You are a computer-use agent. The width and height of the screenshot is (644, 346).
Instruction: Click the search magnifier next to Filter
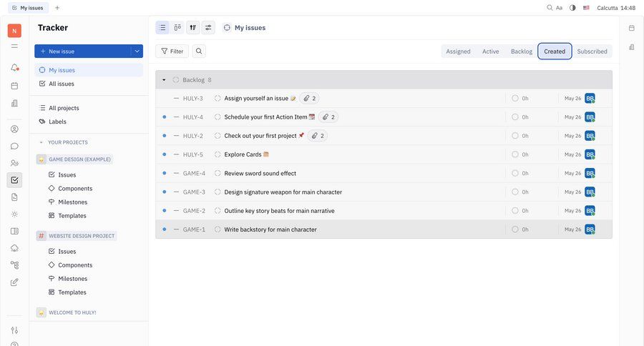[199, 51]
